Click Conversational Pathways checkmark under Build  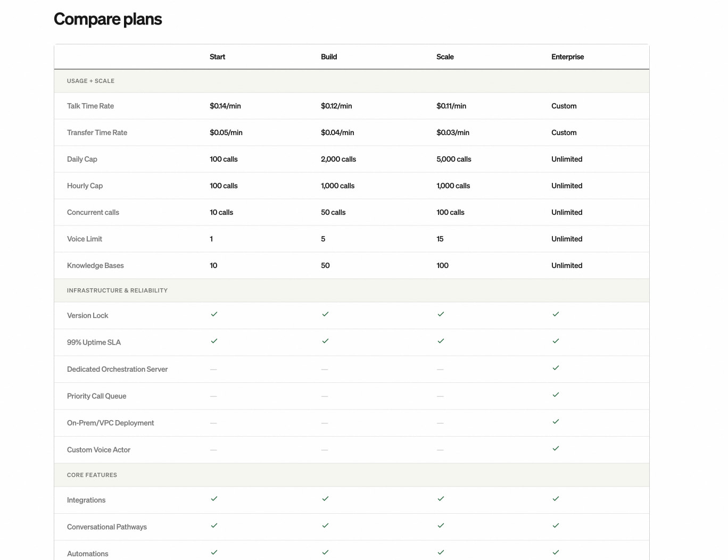point(325,525)
